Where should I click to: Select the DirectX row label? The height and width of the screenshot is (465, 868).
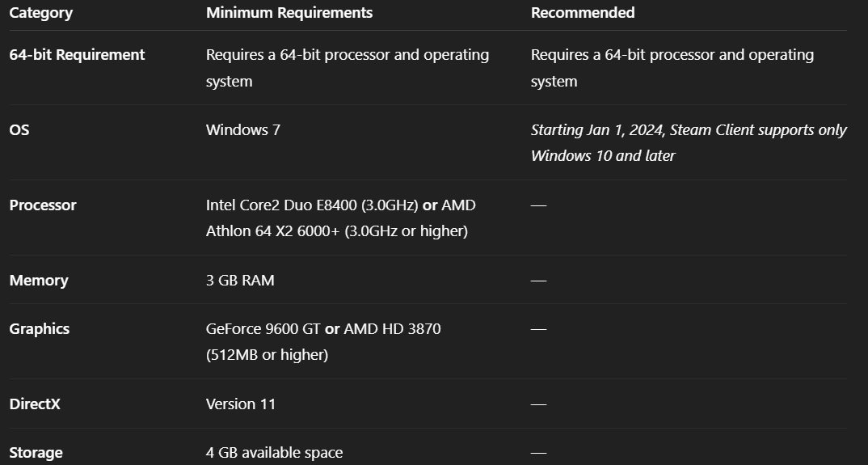click(x=35, y=404)
